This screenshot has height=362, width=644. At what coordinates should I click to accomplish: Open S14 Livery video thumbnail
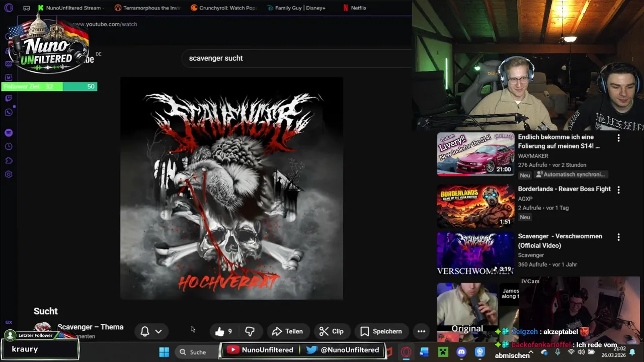[475, 154]
